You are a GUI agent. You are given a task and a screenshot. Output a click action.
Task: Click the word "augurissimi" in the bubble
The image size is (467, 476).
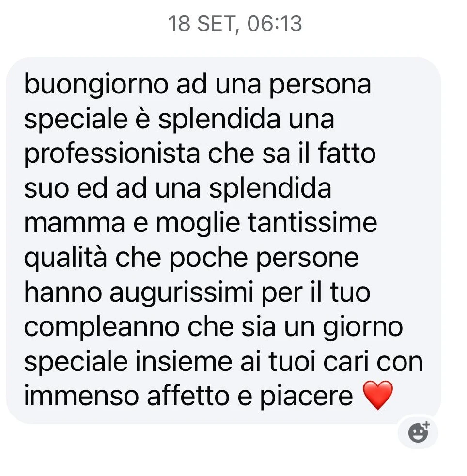point(181,293)
